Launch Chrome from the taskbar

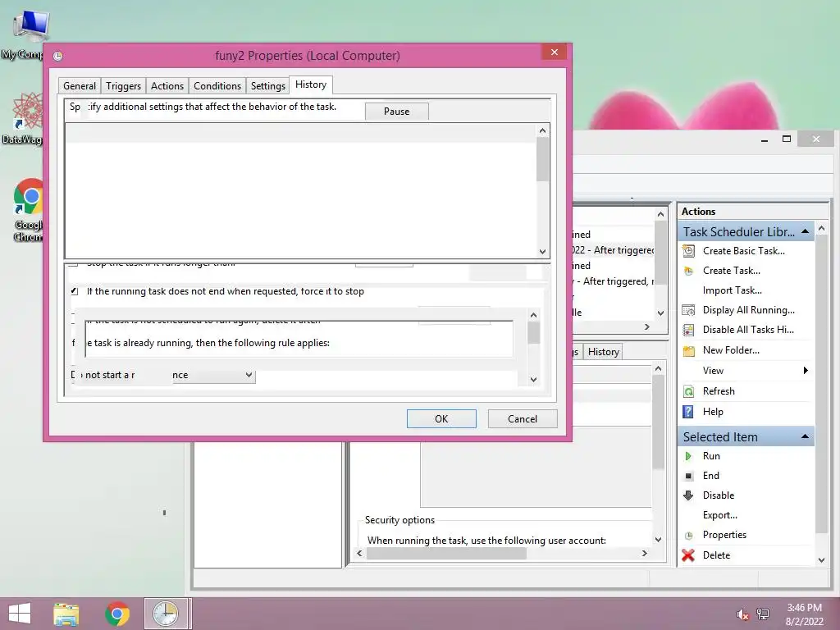point(117,614)
